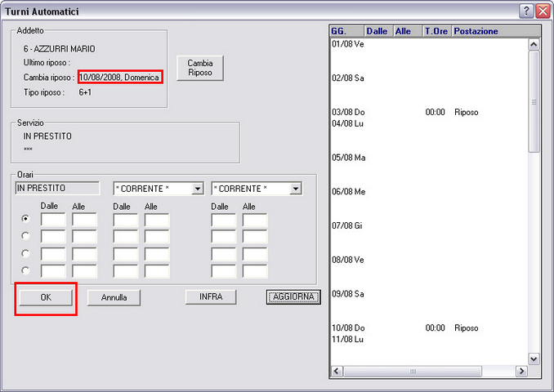This screenshot has width=554, height=392.
Task: Click the INFRA button
Action: click(211, 296)
